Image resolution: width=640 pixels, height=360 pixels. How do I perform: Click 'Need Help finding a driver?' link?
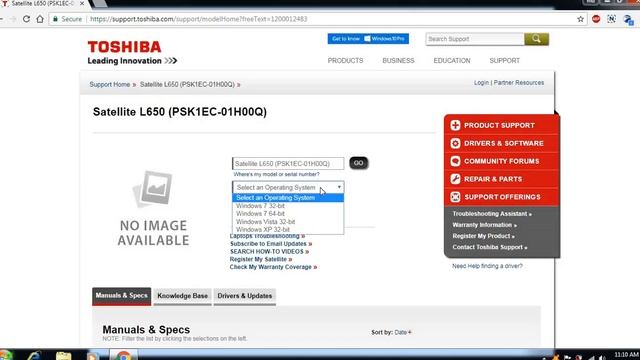(487, 266)
